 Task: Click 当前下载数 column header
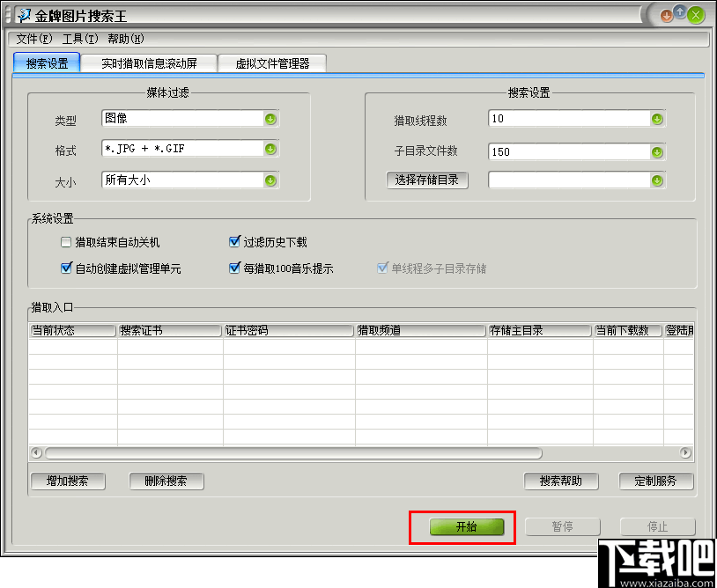tap(628, 331)
